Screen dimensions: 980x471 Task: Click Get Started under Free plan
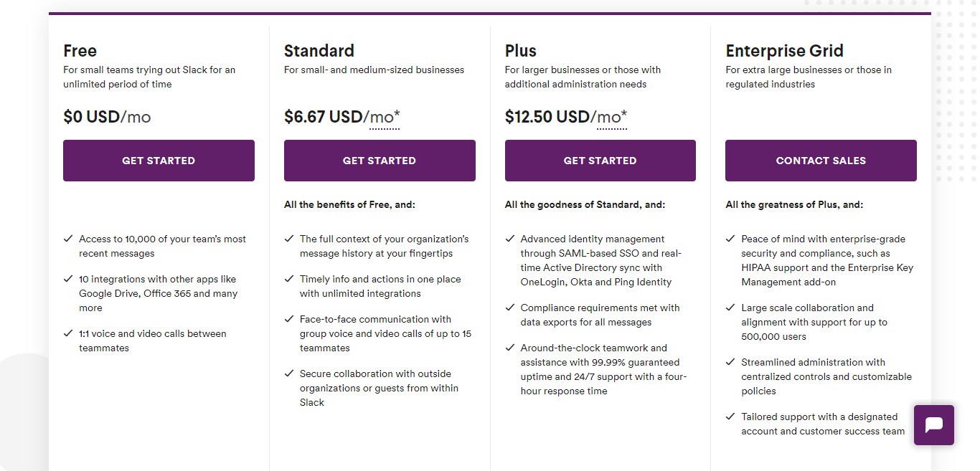(x=159, y=161)
